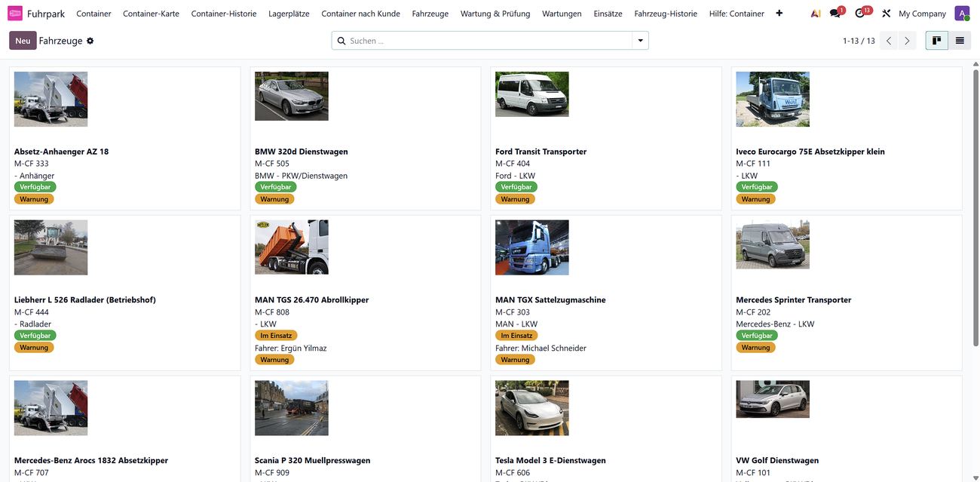
Task: Open the Container-Historie menu
Action: 224,14
